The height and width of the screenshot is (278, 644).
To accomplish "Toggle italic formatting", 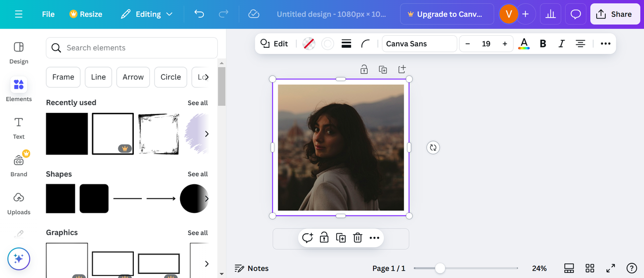I will coord(561,44).
